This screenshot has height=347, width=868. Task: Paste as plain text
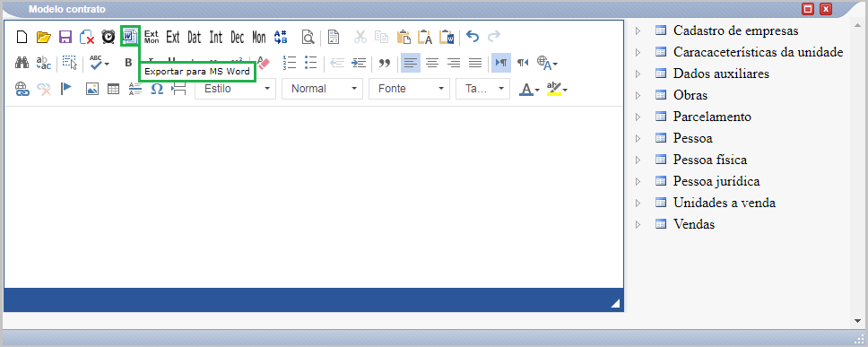coord(425,37)
